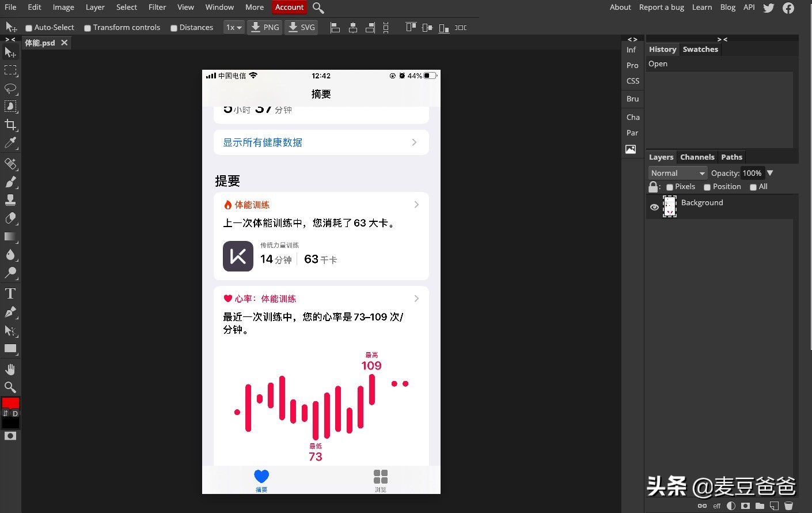Select the Background layer thumbnail

670,206
